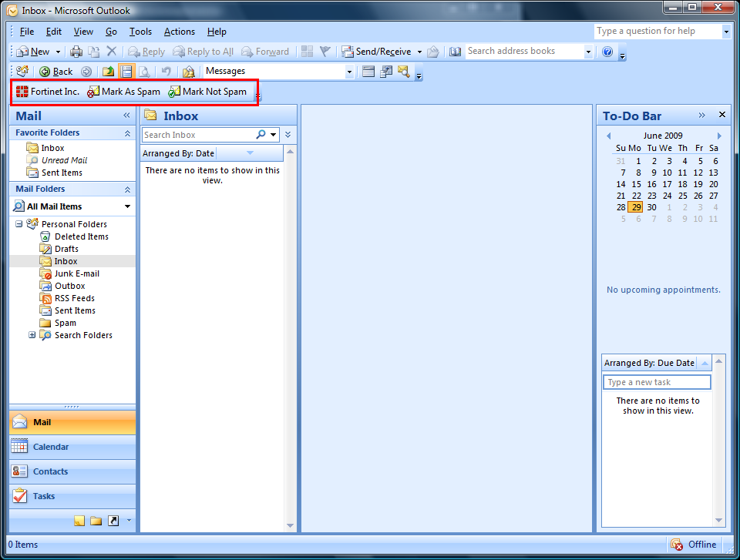Click in the Search Inbox field
The height and width of the screenshot is (560, 740).
pos(198,135)
